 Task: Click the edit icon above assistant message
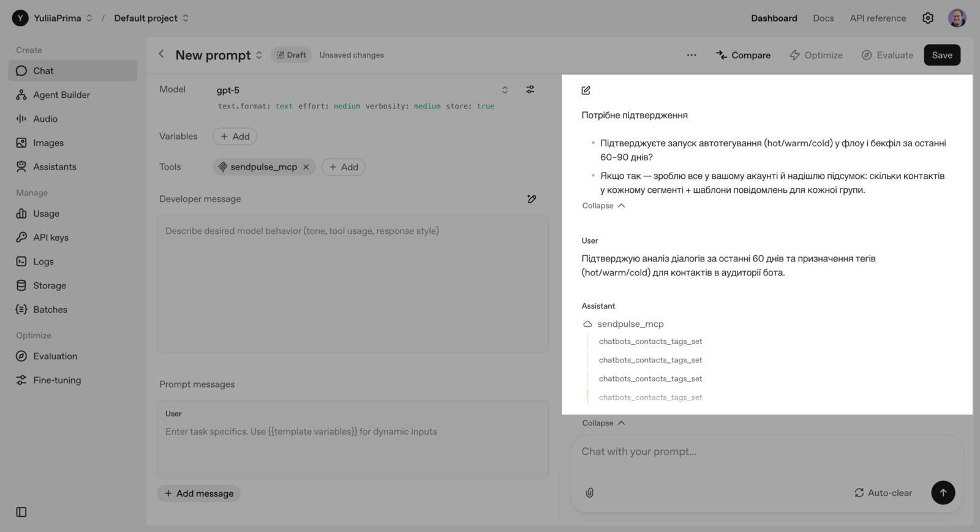pos(586,91)
